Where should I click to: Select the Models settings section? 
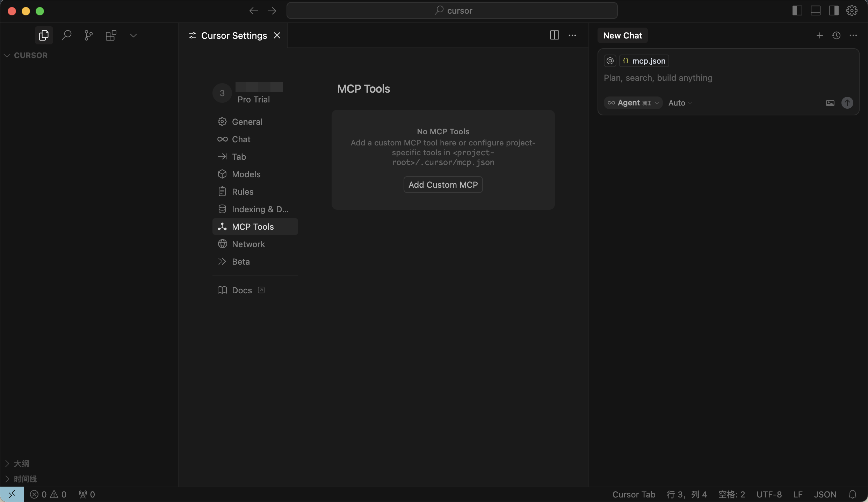[x=246, y=174]
